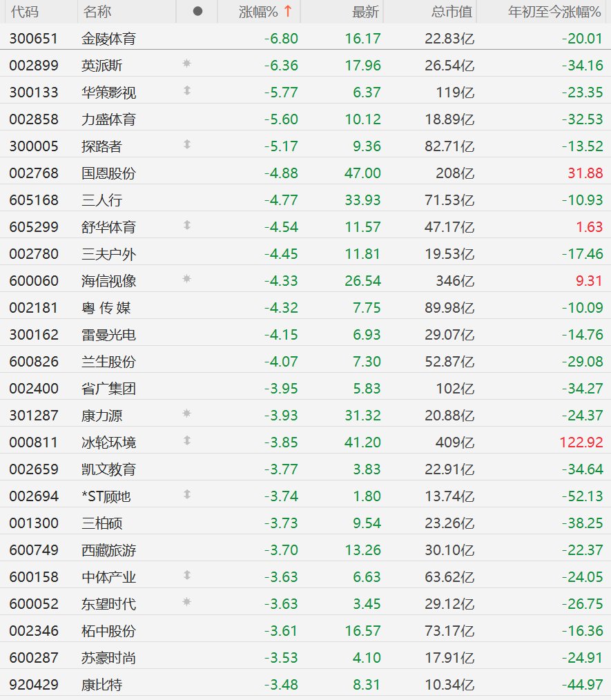The width and height of the screenshot is (611, 700).
Task: Select the 三人行 stock name
Action: click(101, 200)
